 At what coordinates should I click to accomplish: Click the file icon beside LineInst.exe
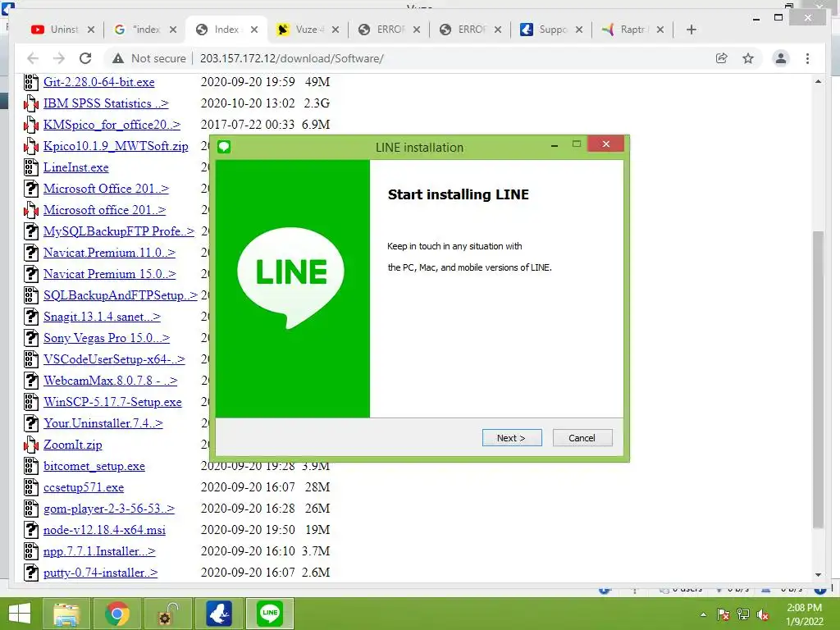(31, 167)
